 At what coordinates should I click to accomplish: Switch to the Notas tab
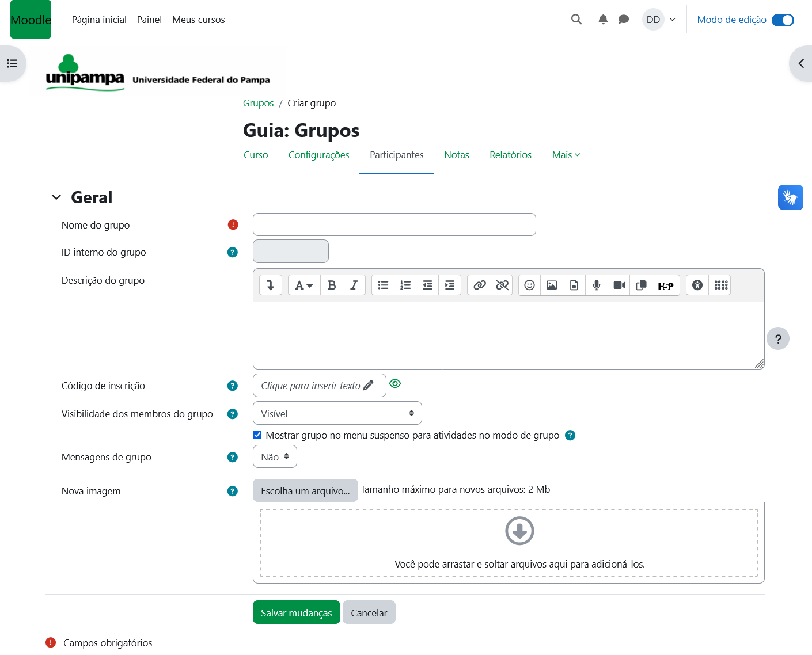pos(457,155)
